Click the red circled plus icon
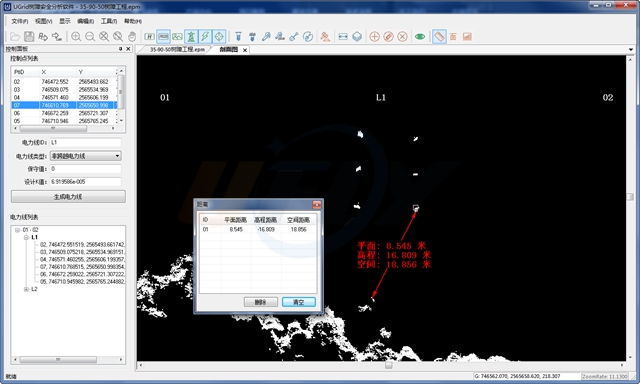This screenshot has height=384, width=640. point(374,37)
